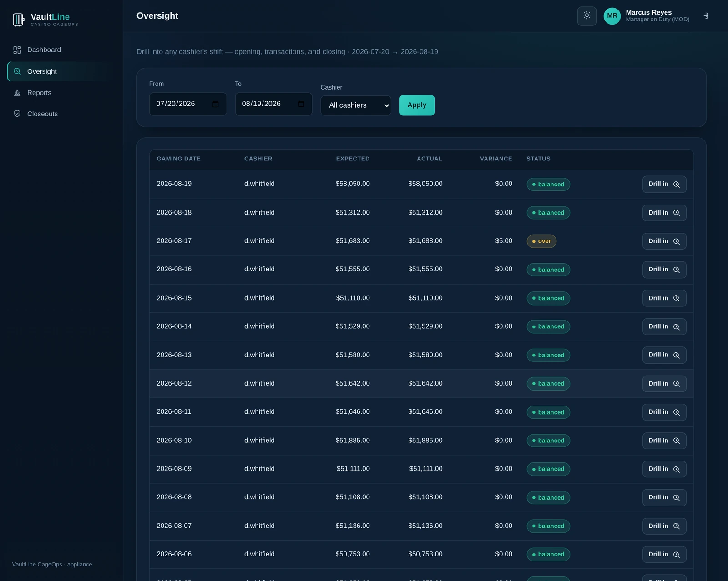Click the over status badge for 2026-08-17
The height and width of the screenshot is (581, 728).
coord(541,241)
